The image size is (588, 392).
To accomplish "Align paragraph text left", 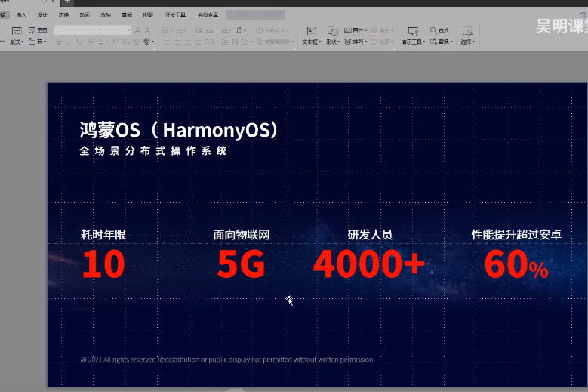I will point(167,42).
